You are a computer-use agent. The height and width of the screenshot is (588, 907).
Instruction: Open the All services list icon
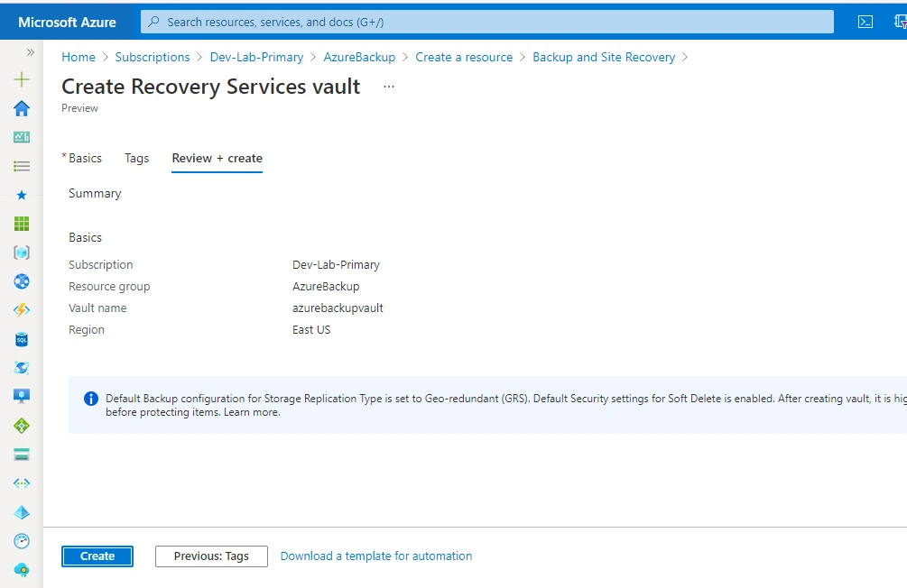tap(22, 166)
